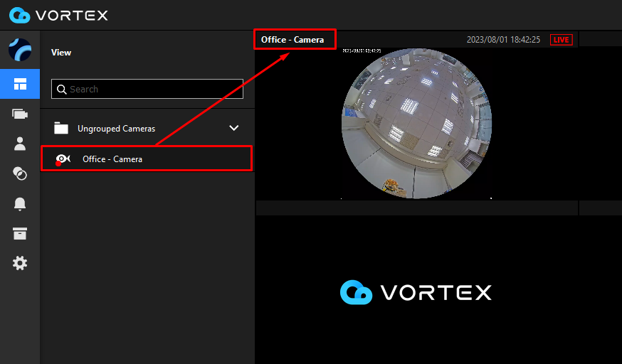Select the View layout icon in sidebar
This screenshot has width=622, height=364.
[x=20, y=85]
